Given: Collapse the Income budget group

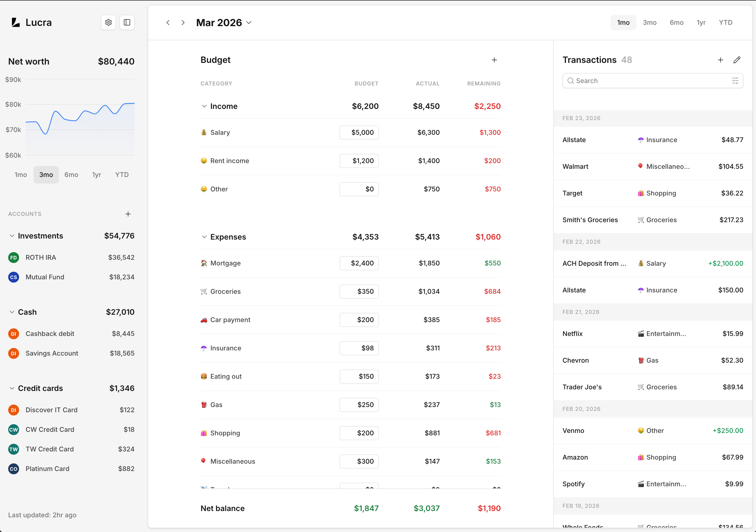Looking at the screenshot, I should 204,106.
